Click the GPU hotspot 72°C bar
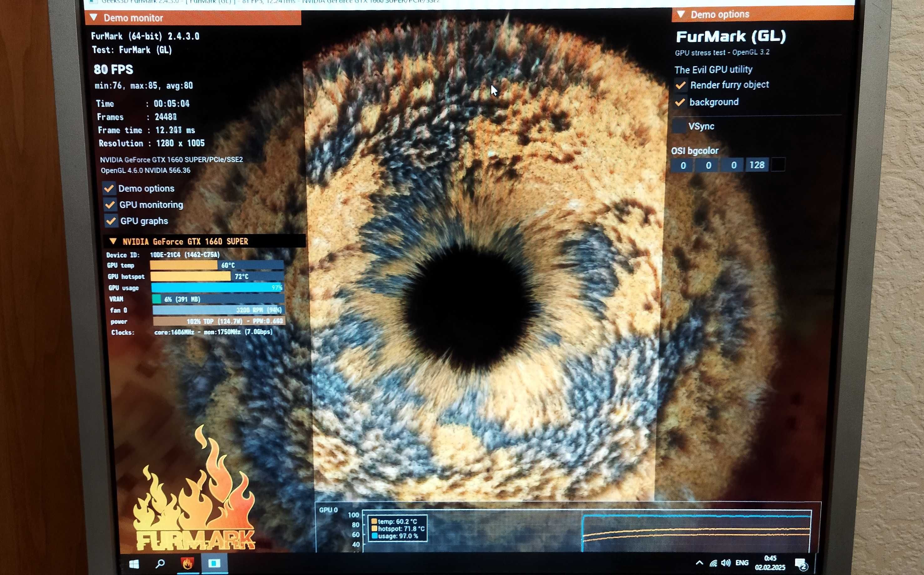924x575 pixels. (x=217, y=276)
